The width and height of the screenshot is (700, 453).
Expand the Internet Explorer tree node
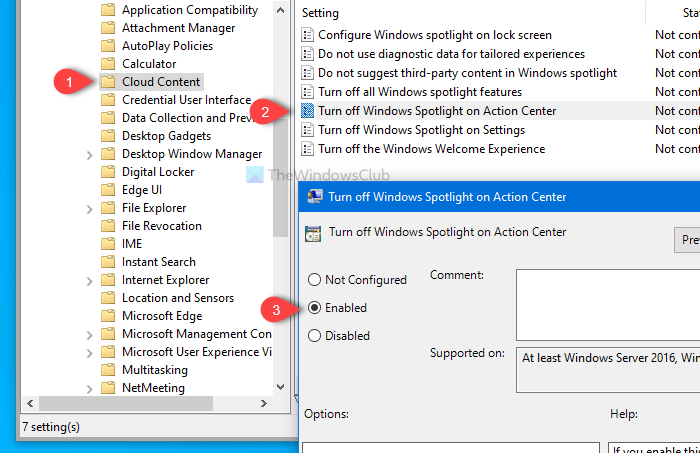point(90,280)
